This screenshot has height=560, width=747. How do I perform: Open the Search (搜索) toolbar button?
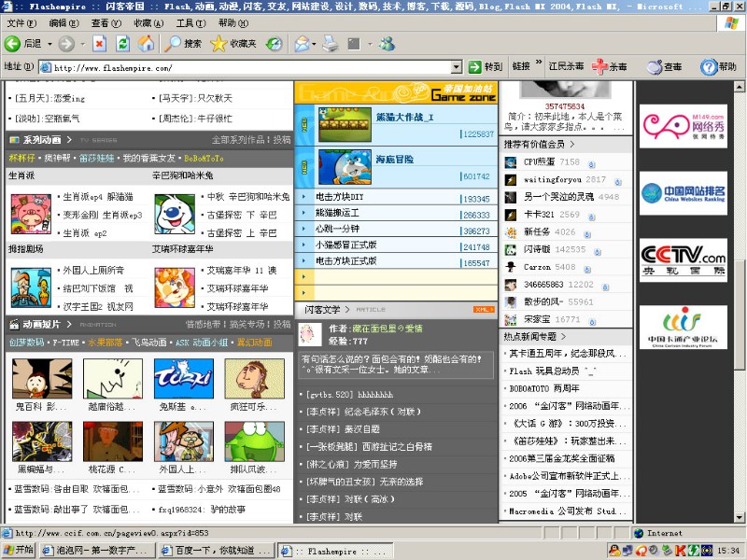[183, 43]
